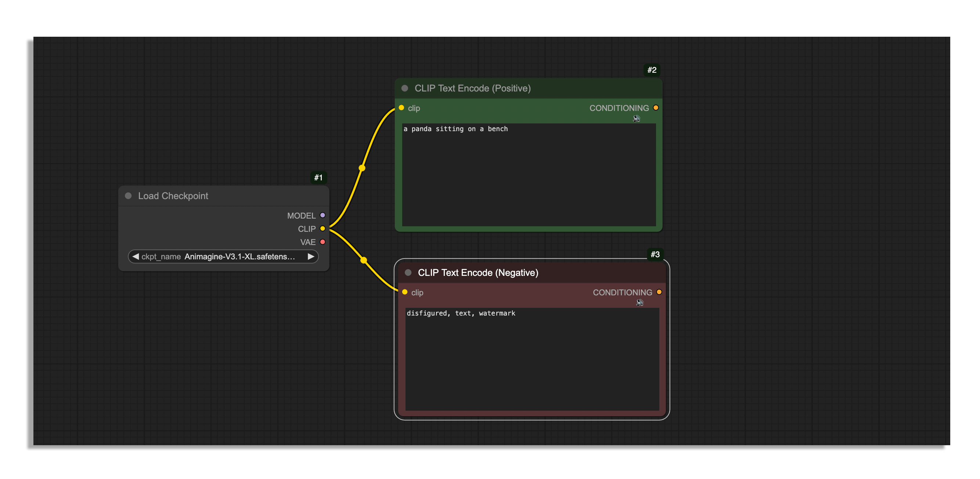
Task: Click the MODEL output socket on Load Checkpoint
Action: click(x=323, y=215)
